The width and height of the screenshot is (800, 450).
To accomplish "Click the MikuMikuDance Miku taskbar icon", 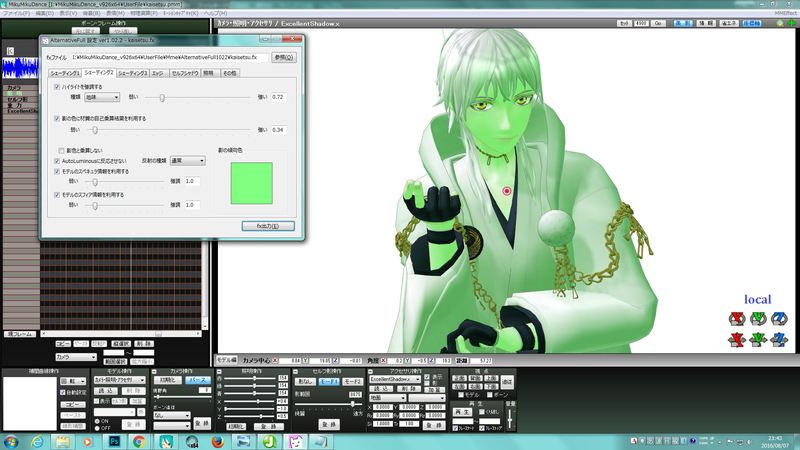I will click(x=166, y=442).
